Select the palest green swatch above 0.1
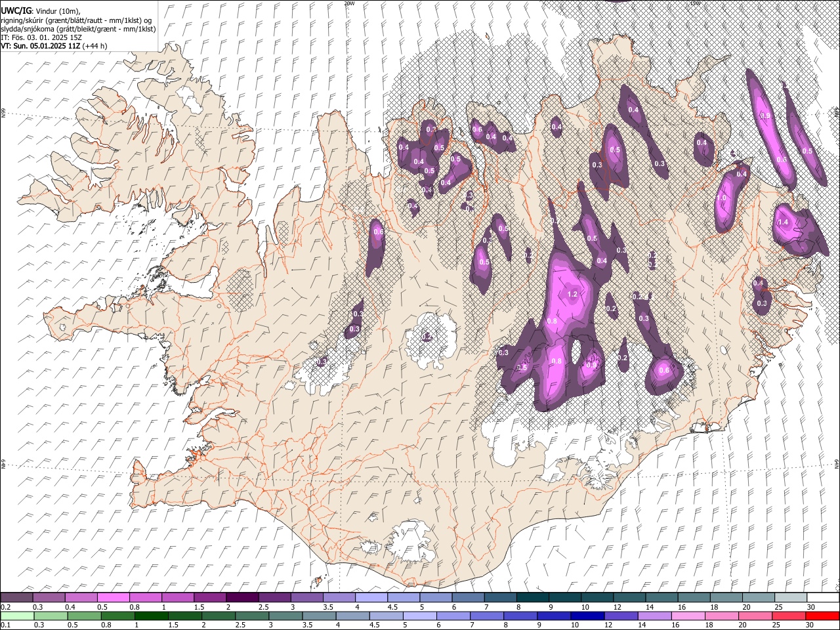This screenshot has width=840, height=630. click(17, 616)
